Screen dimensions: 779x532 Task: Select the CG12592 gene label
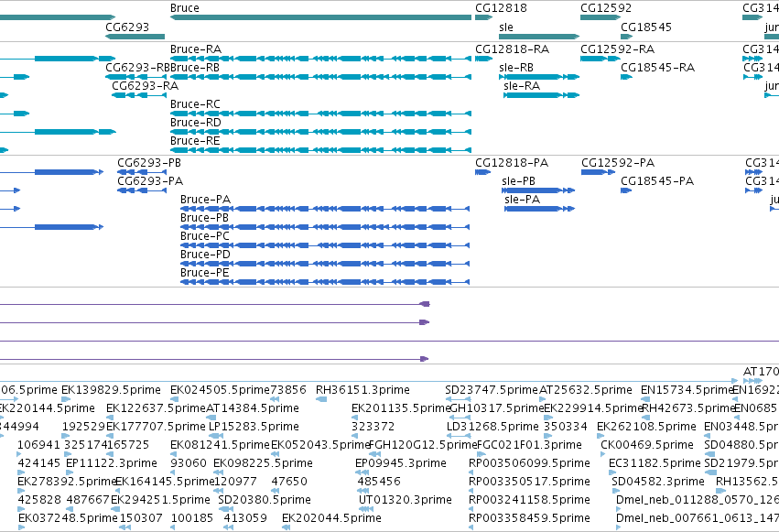click(606, 8)
